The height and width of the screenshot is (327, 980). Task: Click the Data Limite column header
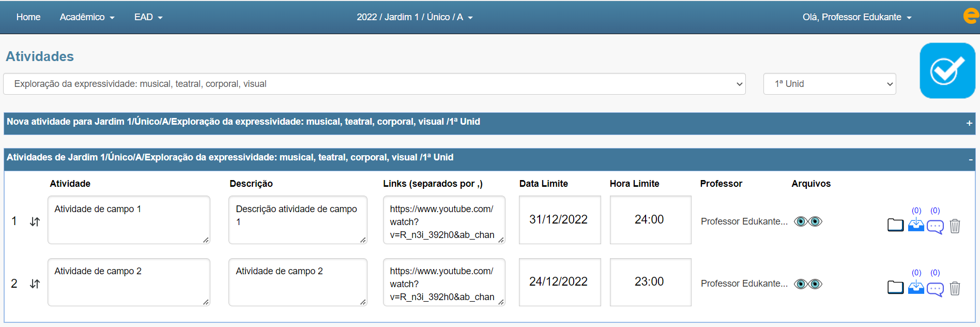[544, 184]
